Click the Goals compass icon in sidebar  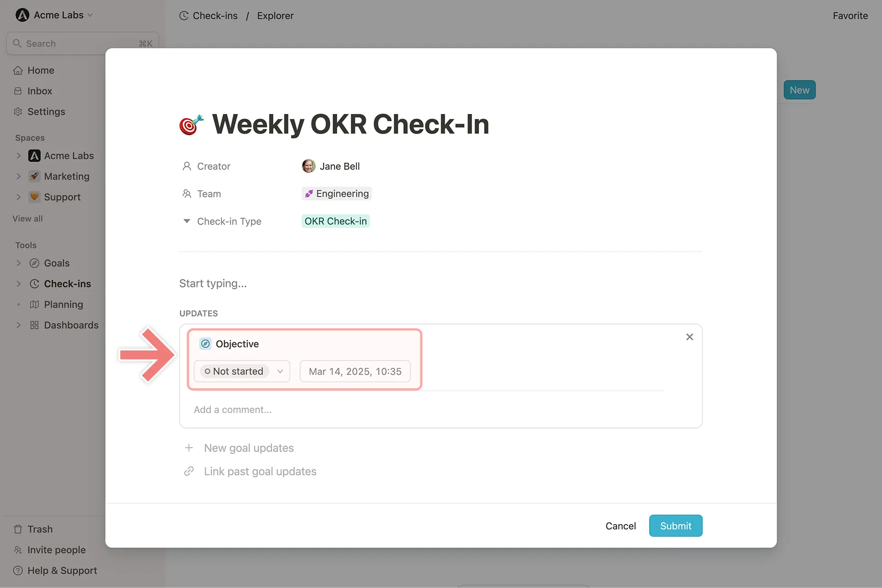(x=34, y=263)
